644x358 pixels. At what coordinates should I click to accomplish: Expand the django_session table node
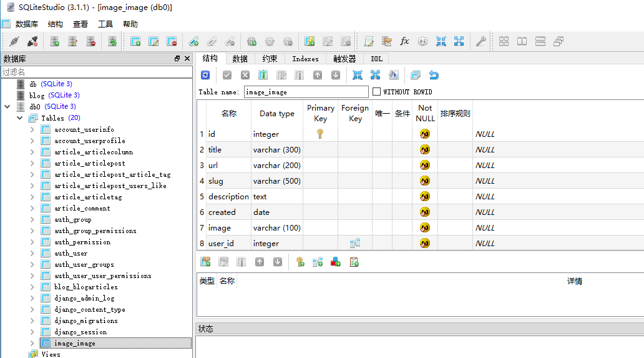point(32,332)
